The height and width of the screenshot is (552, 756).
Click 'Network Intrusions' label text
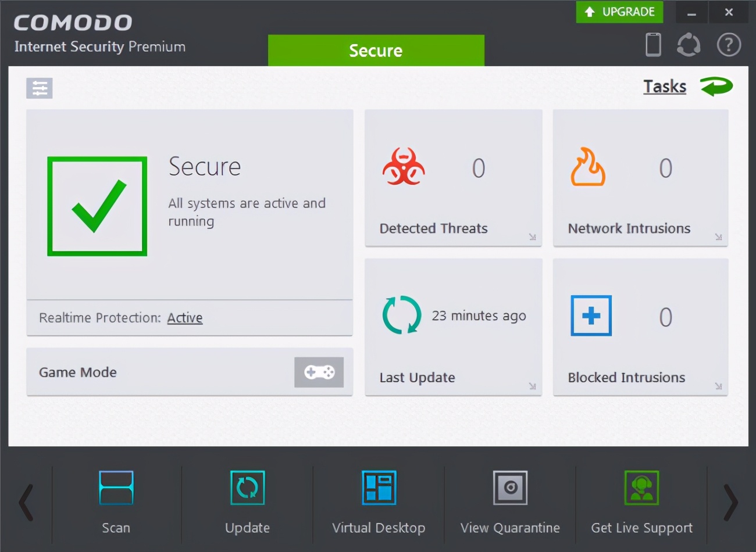[x=629, y=228]
